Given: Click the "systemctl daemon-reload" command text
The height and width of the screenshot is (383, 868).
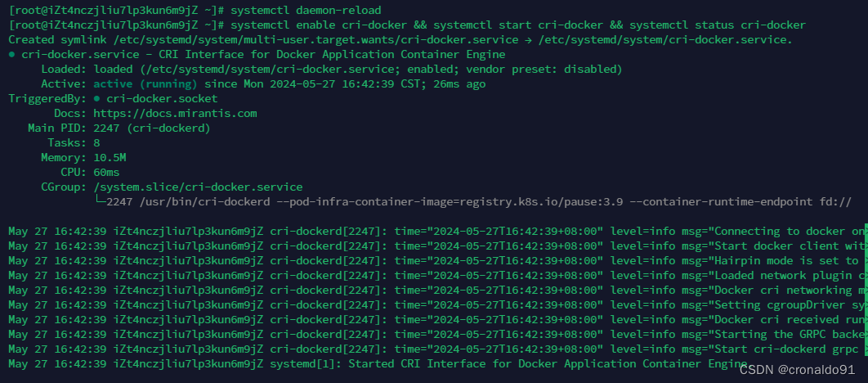Looking at the screenshot, I should (x=306, y=11).
